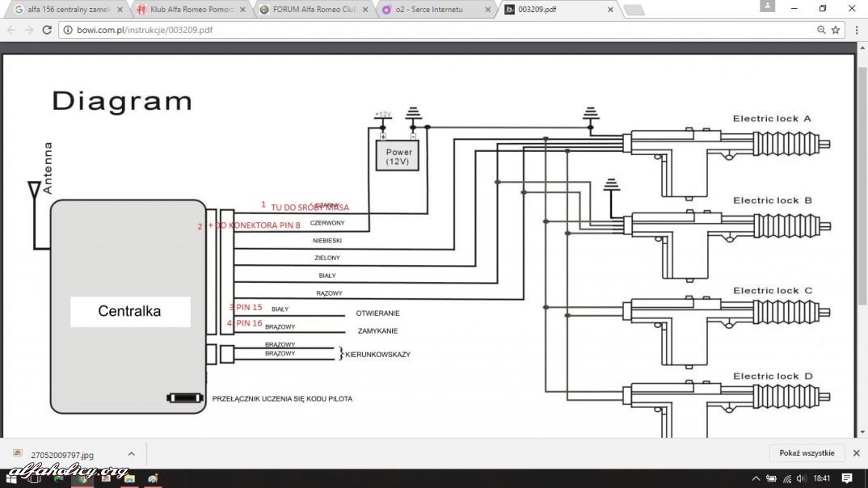
Task: Restore down the Chrome window
Action: 823,8
